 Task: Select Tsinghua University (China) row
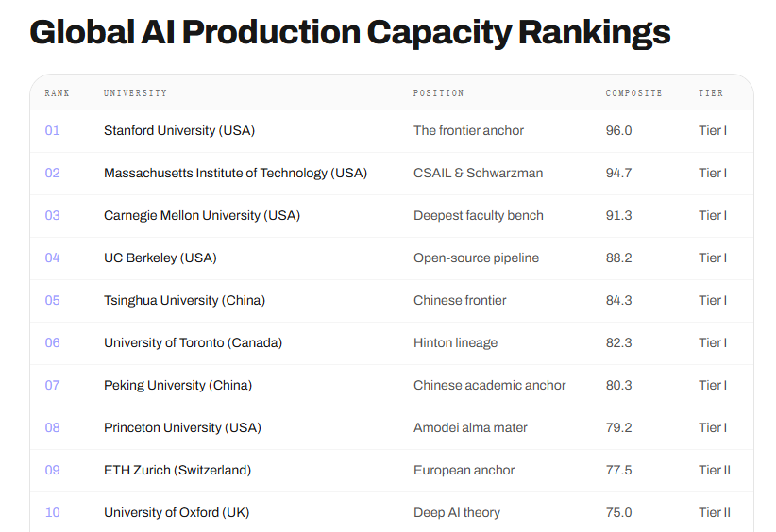click(392, 301)
